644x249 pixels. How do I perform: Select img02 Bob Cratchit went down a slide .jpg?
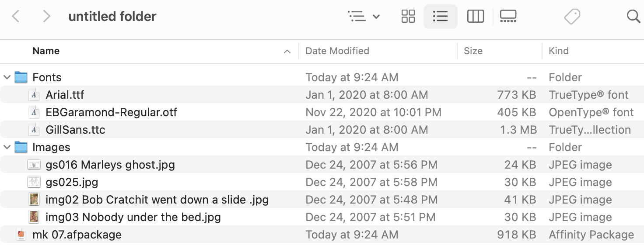pyautogui.click(x=157, y=200)
